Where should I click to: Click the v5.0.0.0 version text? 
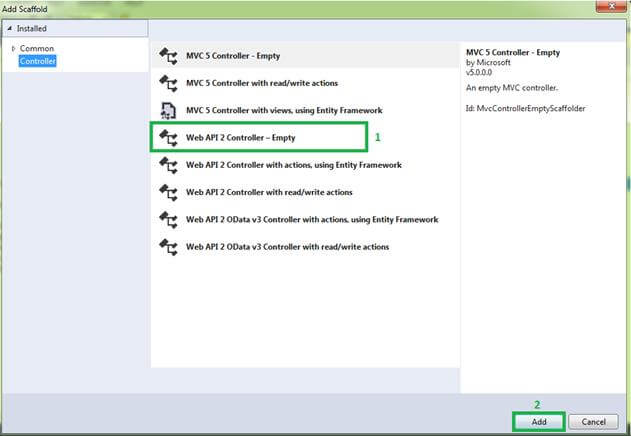click(479, 72)
